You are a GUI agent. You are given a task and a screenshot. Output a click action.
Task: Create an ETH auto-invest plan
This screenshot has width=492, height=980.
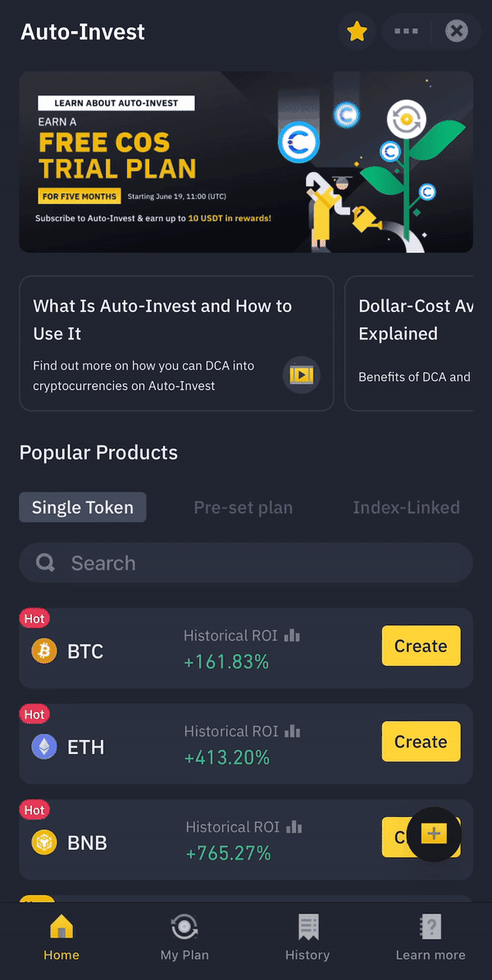(x=421, y=742)
